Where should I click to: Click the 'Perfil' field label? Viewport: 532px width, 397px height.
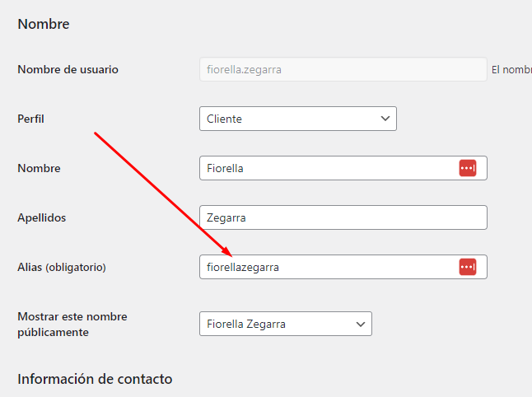(30, 119)
